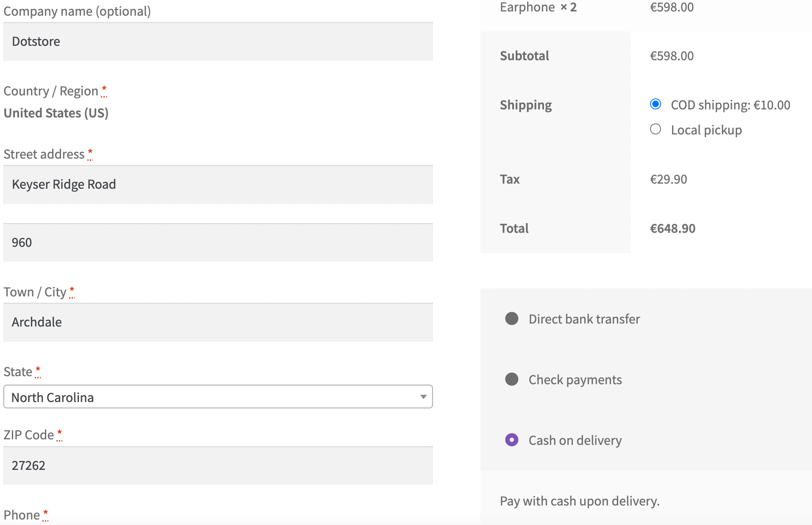Image resolution: width=812 pixels, height=525 pixels.
Task: Click the Shipping label in order summary
Action: (x=525, y=105)
